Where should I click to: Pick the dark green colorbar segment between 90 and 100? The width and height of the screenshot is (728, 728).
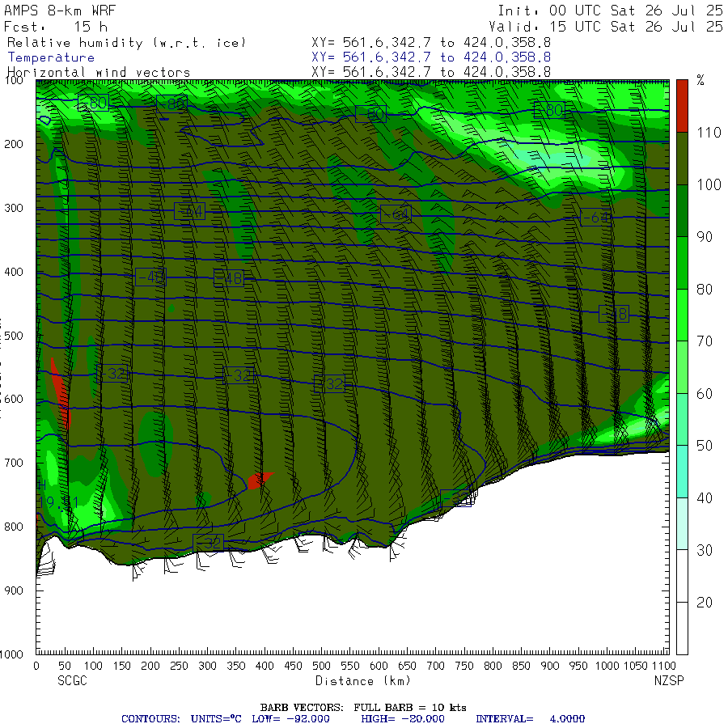682,211
